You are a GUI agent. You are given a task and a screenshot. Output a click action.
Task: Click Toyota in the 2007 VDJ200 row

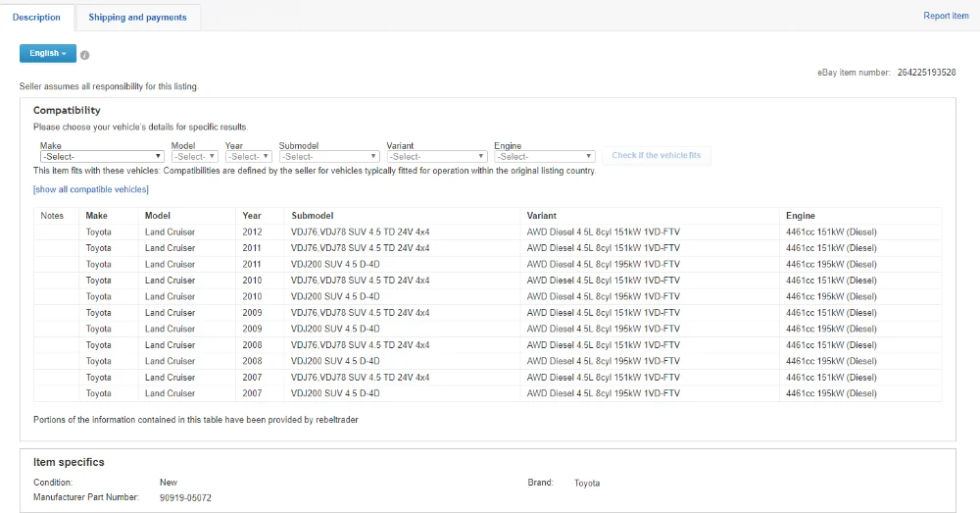point(98,393)
